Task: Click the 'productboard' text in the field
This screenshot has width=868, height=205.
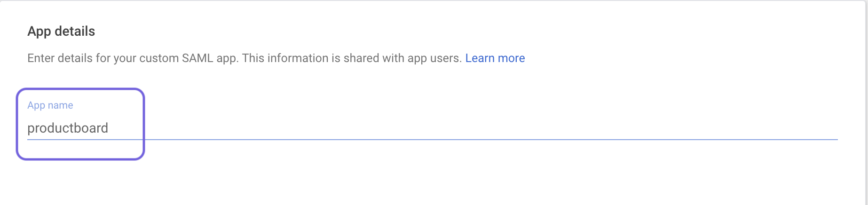Action: pos(68,128)
